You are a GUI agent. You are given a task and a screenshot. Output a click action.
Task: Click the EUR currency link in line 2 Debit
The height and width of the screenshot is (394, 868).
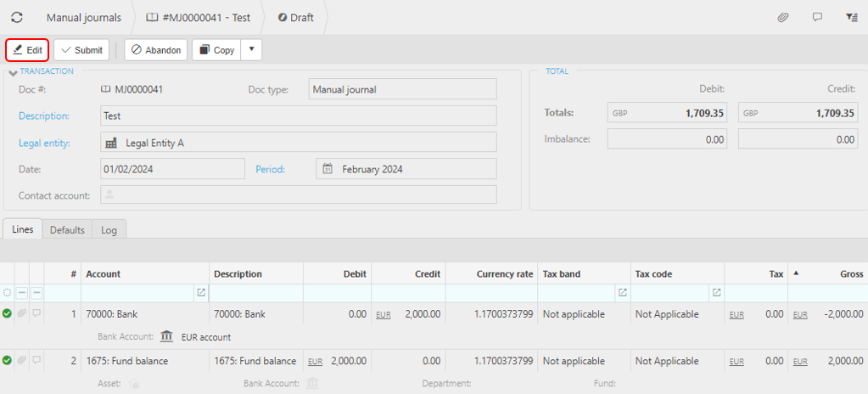(316, 362)
